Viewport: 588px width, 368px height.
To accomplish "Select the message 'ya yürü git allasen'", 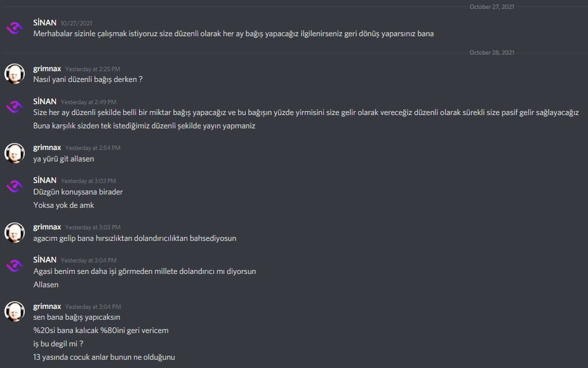I will click(63, 159).
